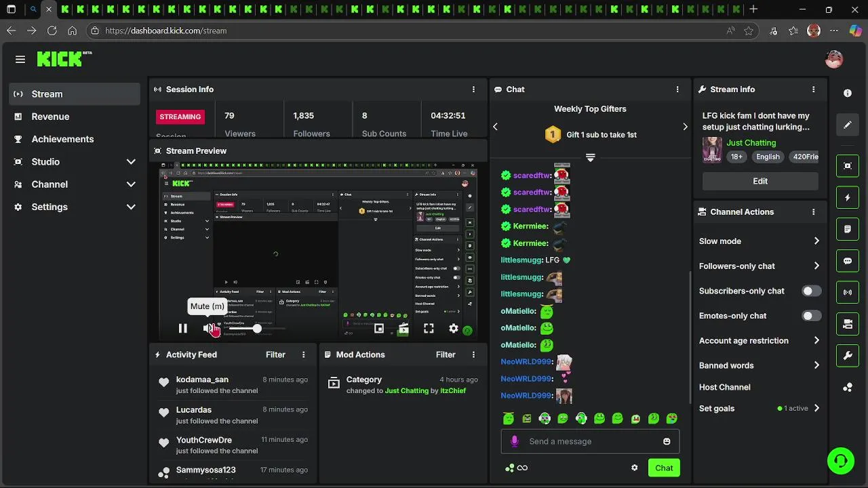Open Account age restriction options
Screen dimensions: 868x488
tap(759, 341)
